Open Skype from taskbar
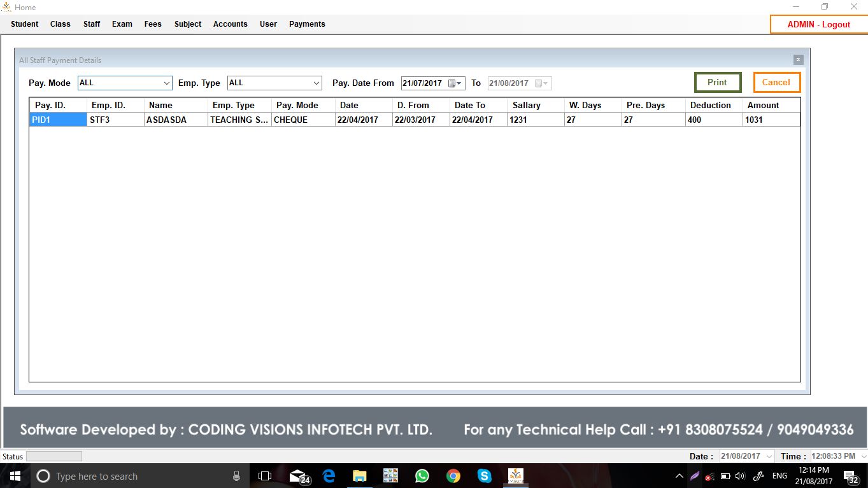The height and width of the screenshot is (488, 868). pyautogui.click(x=484, y=476)
